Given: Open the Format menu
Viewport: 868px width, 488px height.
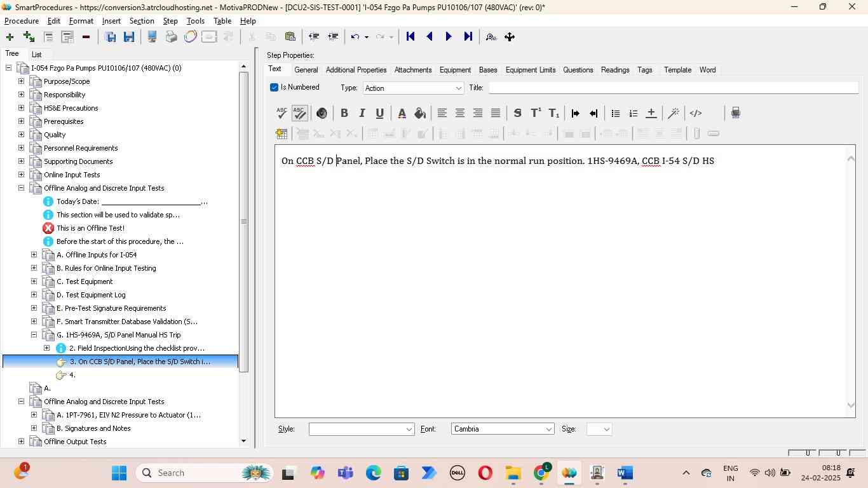Looking at the screenshot, I should coord(81,21).
